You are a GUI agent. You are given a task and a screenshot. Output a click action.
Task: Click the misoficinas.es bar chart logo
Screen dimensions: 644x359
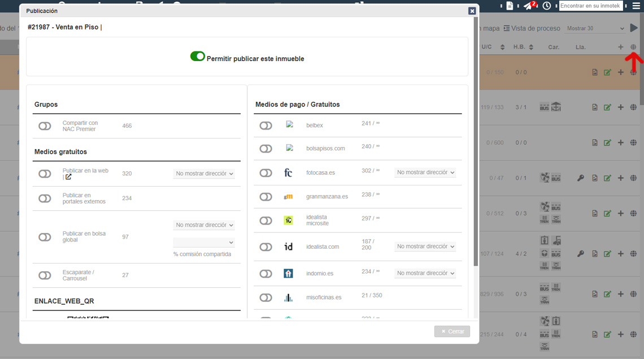pos(288,297)
